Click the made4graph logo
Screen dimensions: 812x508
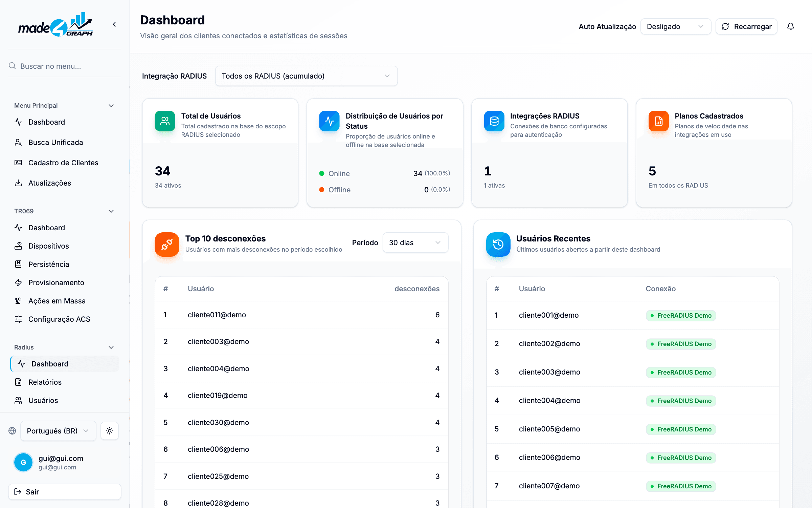55,24
